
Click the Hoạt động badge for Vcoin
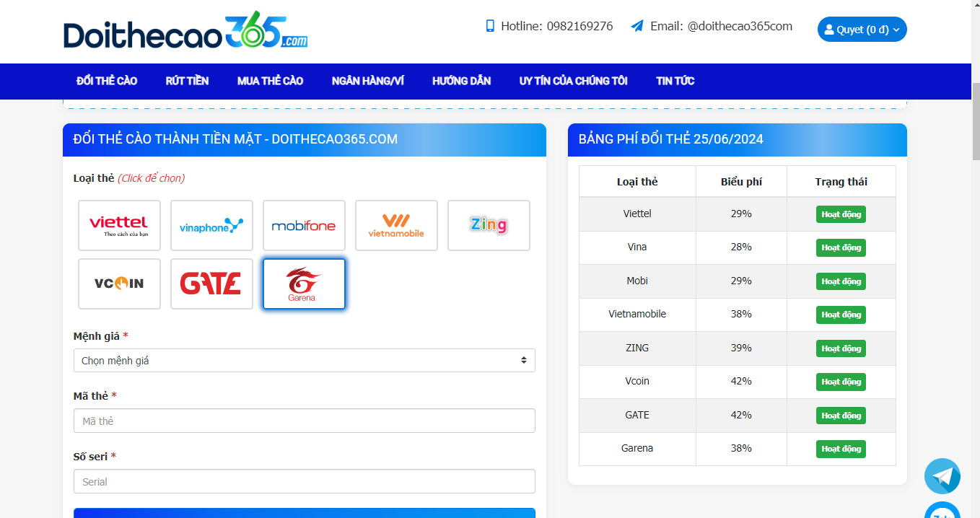(841, 382)
